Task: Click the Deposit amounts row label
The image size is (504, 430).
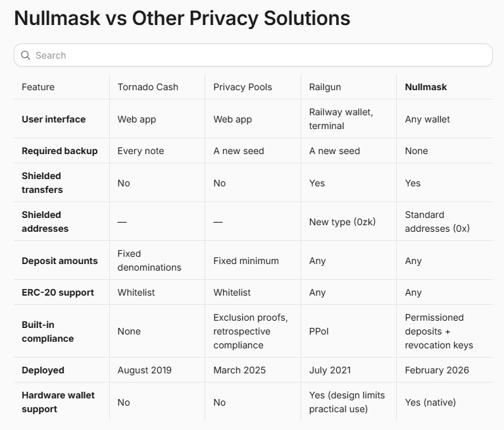Action: tap(60, 261)
